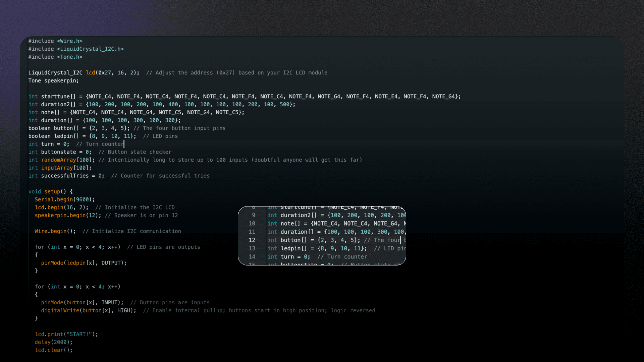Click the #include <Wire.h> line

tap(55, 41)
